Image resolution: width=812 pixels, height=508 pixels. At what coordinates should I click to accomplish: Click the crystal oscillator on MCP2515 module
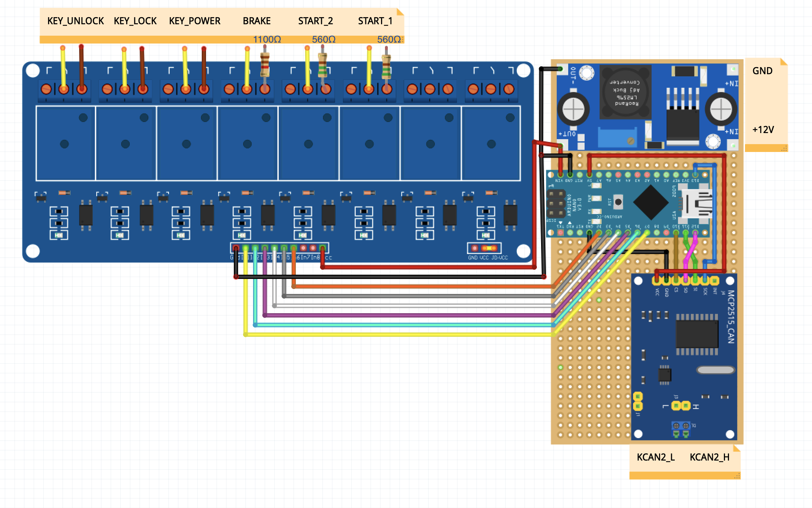pyautogui.click(x=716, y=370)
